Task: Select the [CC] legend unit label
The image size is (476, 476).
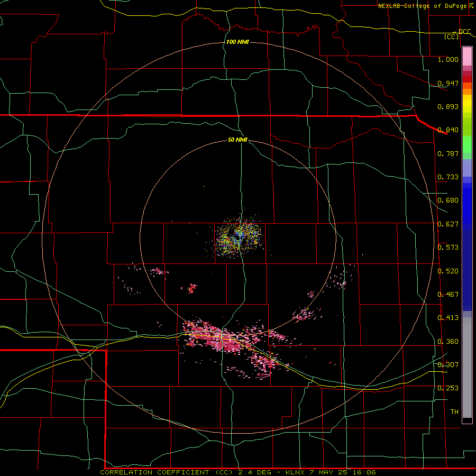Action: pos(452,36)
